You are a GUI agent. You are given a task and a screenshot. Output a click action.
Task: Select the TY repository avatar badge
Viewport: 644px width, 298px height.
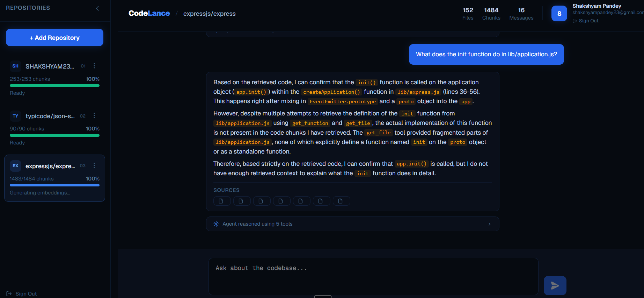15,116
